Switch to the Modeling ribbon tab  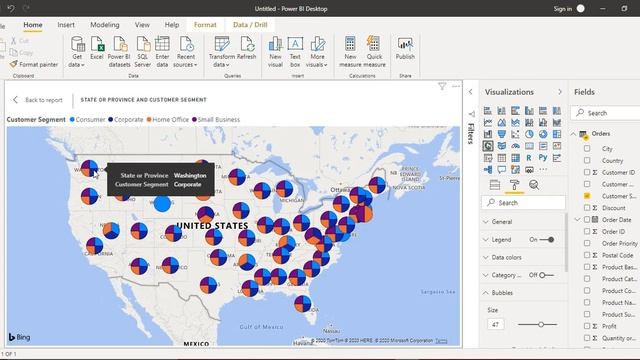105,25
